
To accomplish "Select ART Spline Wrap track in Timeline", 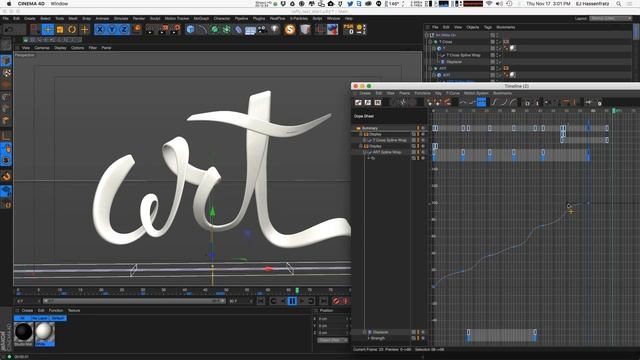I will 387,152.
